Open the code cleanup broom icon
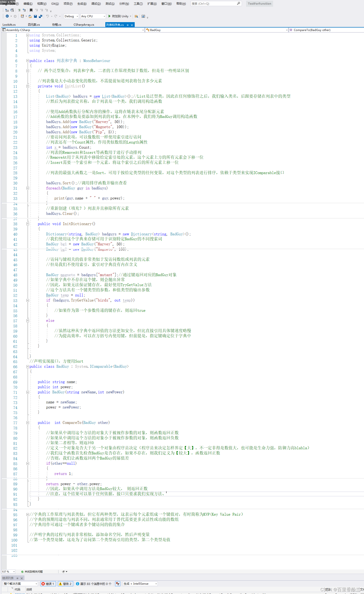 [63, 571]
